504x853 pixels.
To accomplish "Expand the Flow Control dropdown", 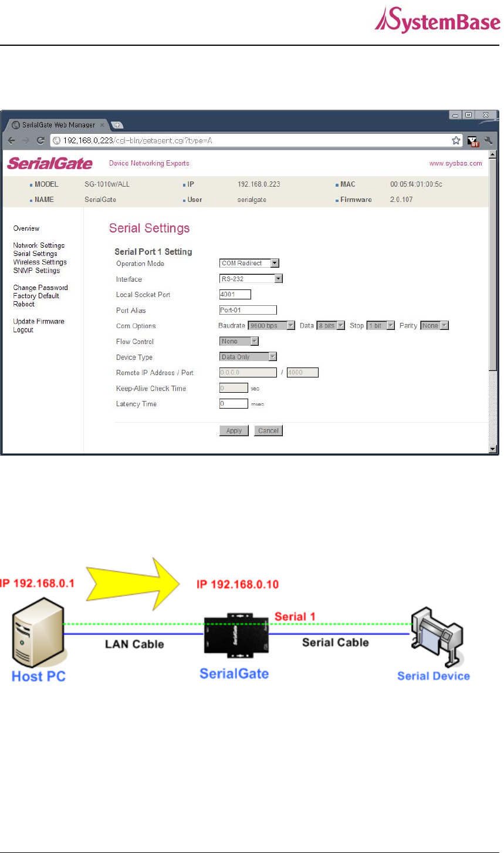I will click(x=239, y=341).
